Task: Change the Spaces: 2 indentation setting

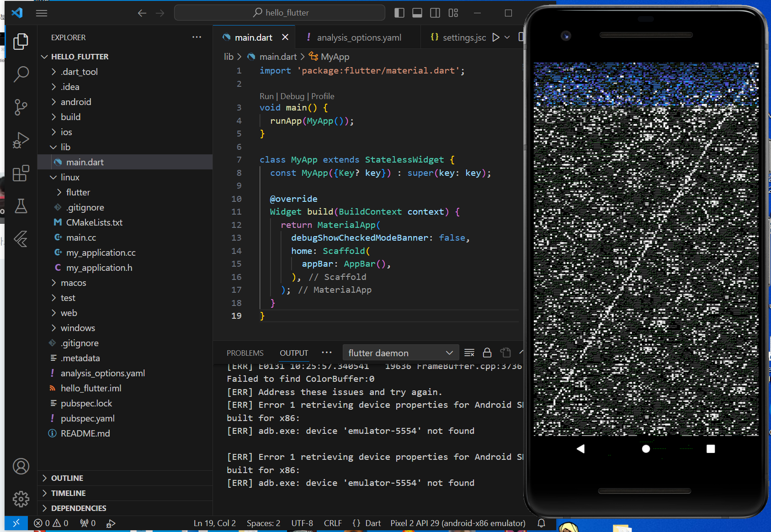Action: click(x=263, y=523)
